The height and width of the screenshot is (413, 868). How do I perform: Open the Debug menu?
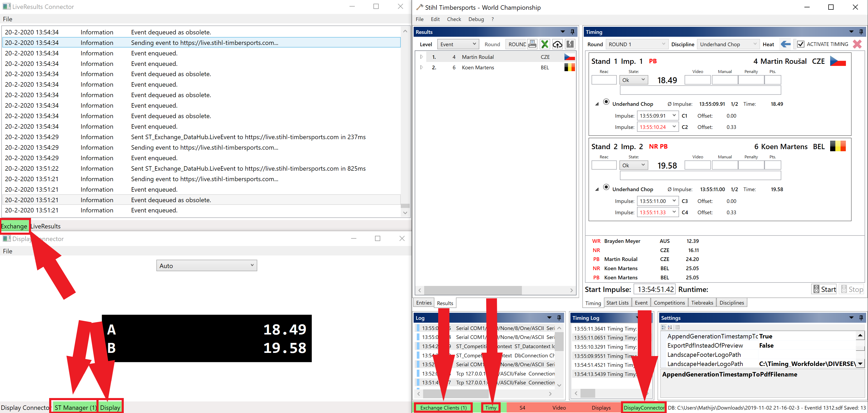click(476, 19)
